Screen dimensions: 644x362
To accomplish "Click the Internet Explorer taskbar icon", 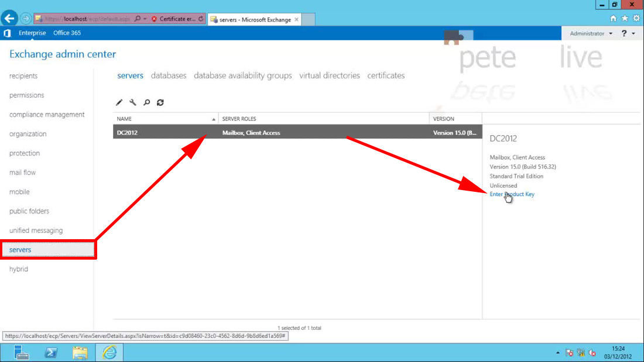I will pyautogui.click(x=109, y=353).
